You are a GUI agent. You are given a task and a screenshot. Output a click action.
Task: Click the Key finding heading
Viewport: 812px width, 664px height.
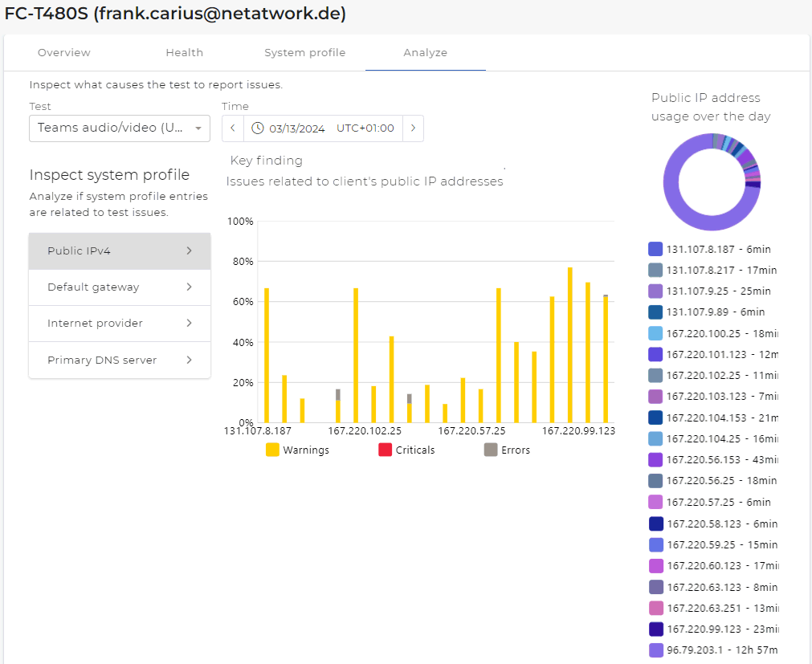(266, 161)
